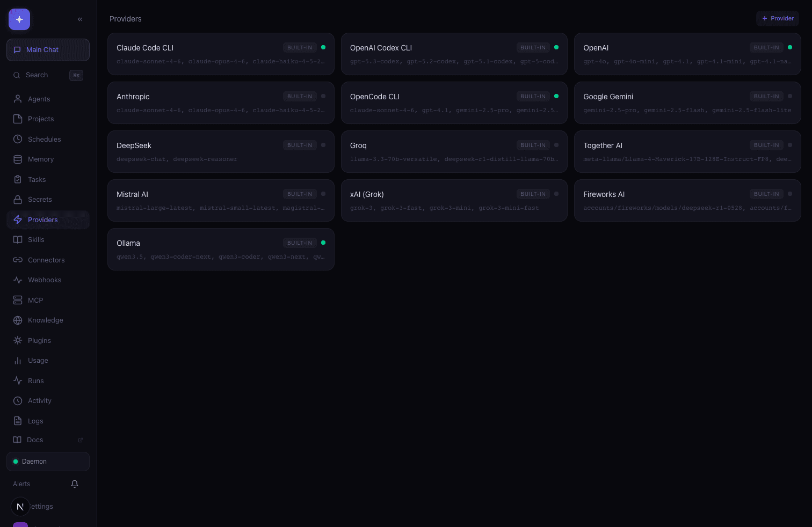Viewport: 812px width, 527px height.
Task: Click the Connectors link icon
Action: click(x=18, y=260)
